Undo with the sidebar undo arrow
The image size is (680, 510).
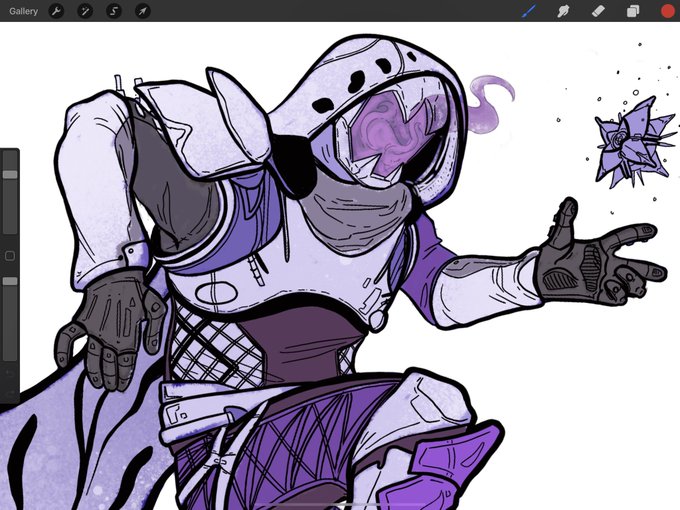coord(10,373)
